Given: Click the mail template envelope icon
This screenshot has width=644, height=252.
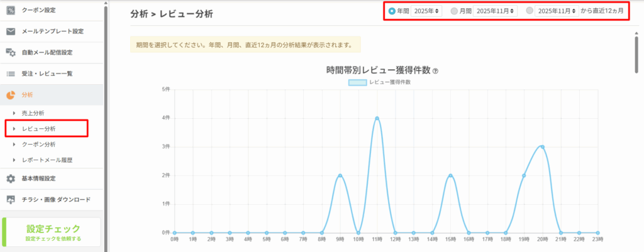Looking at the screenshot, I should (x=11, y=31).
